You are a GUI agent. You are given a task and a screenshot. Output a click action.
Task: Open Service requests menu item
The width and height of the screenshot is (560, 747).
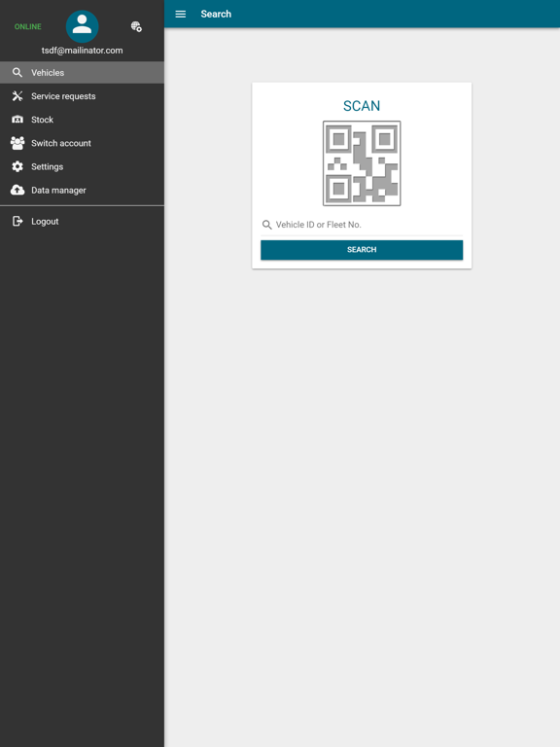(82, 96)
